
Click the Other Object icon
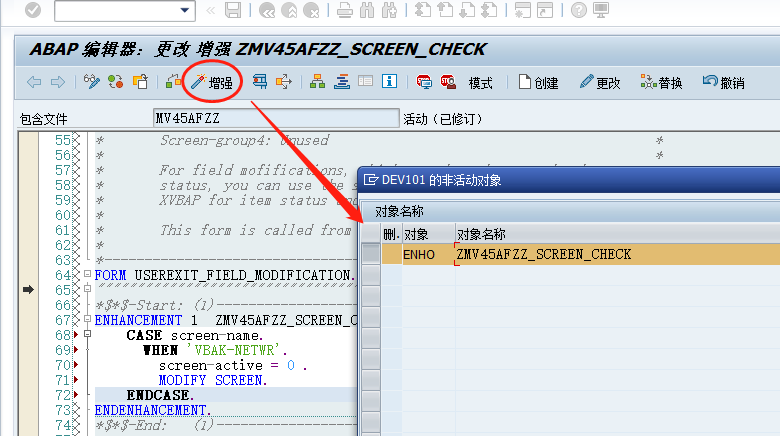click(140, 82)
